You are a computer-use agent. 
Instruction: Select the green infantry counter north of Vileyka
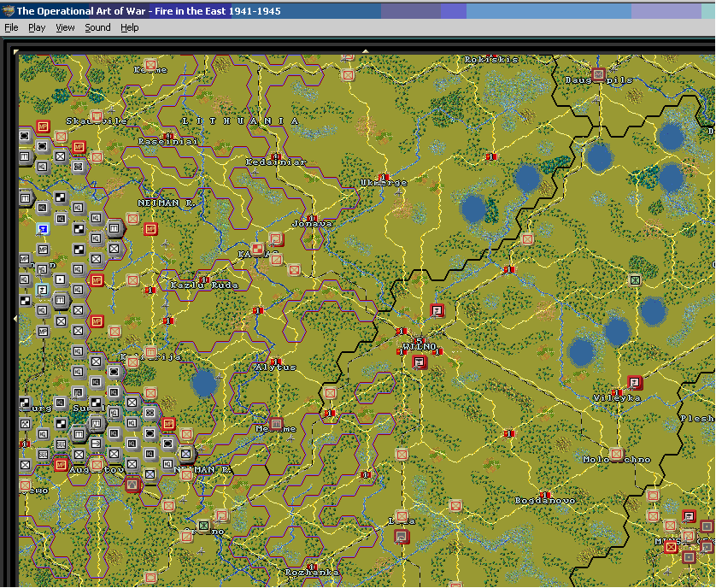635,279
